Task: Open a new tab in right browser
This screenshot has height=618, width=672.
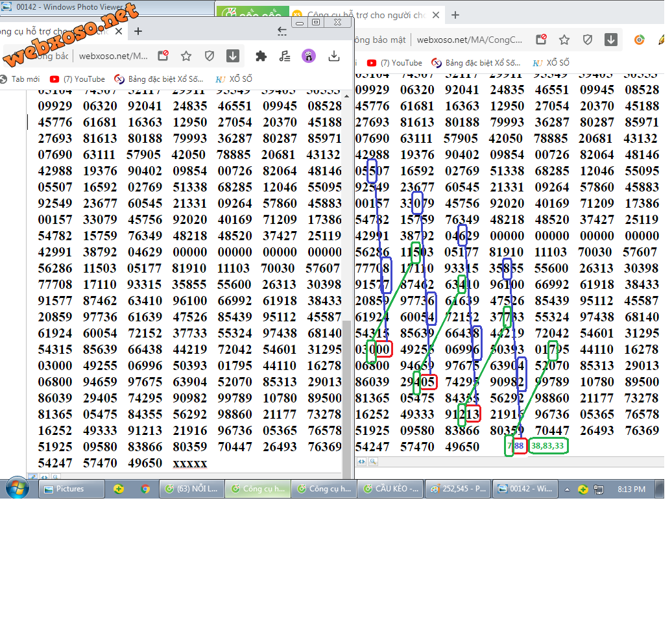Action: click(x=455, y=15)
